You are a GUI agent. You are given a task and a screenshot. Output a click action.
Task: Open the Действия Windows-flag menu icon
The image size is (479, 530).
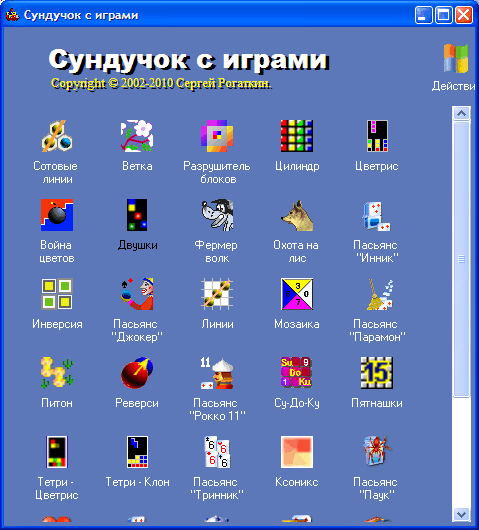pyautogui.click(x=456, y=58)
